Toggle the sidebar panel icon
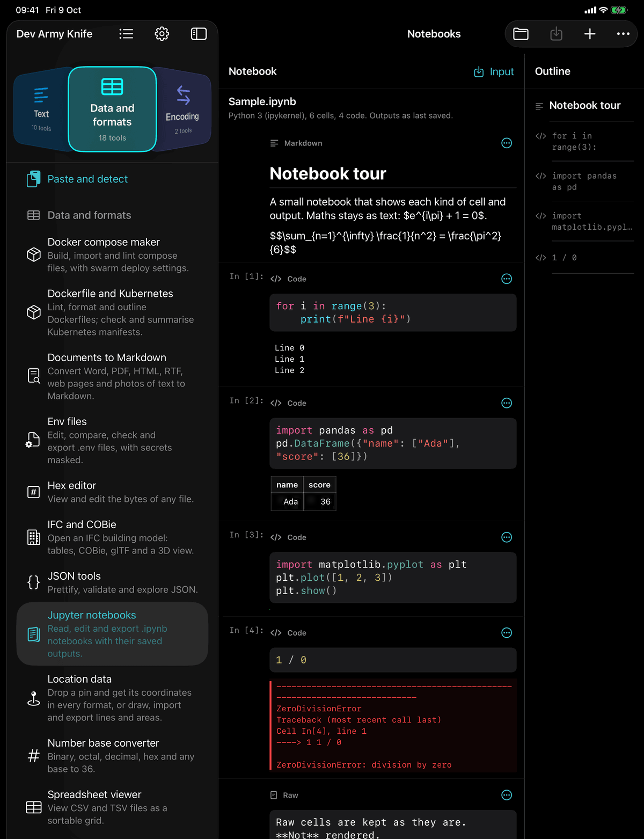 [x=199, y=34]
